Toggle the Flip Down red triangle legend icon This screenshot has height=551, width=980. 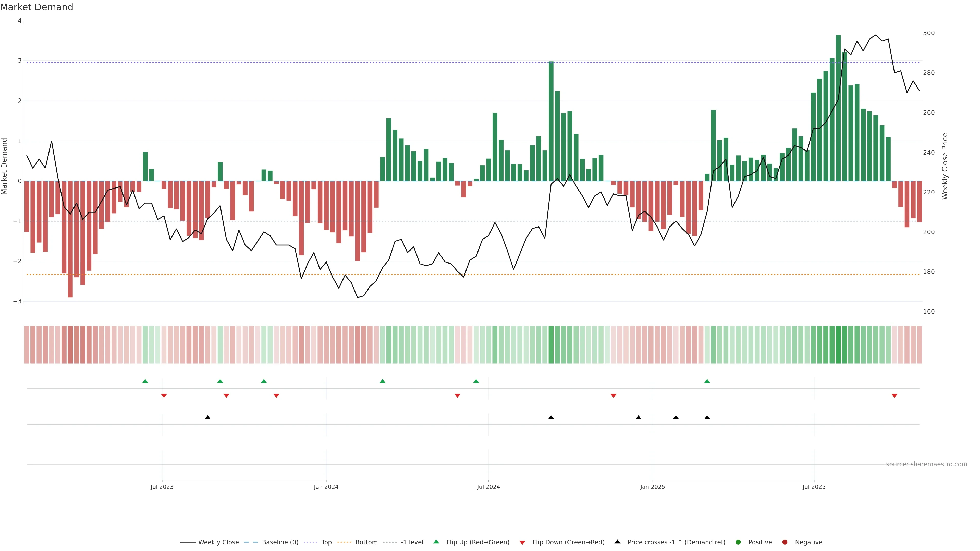522,542
